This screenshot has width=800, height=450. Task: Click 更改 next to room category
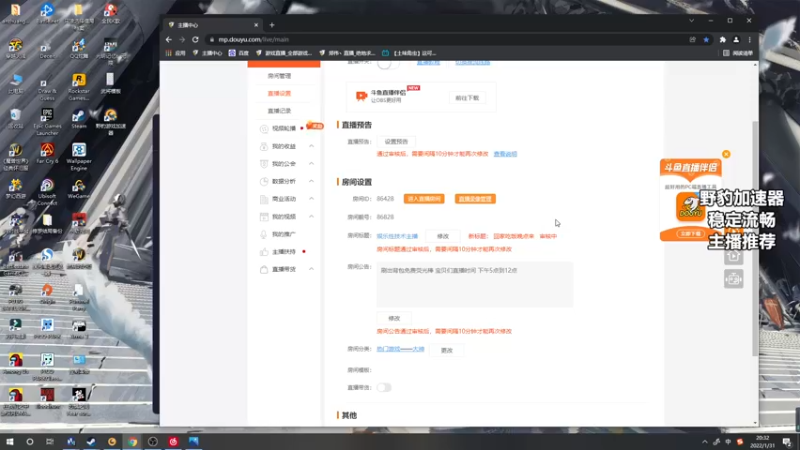446,351
